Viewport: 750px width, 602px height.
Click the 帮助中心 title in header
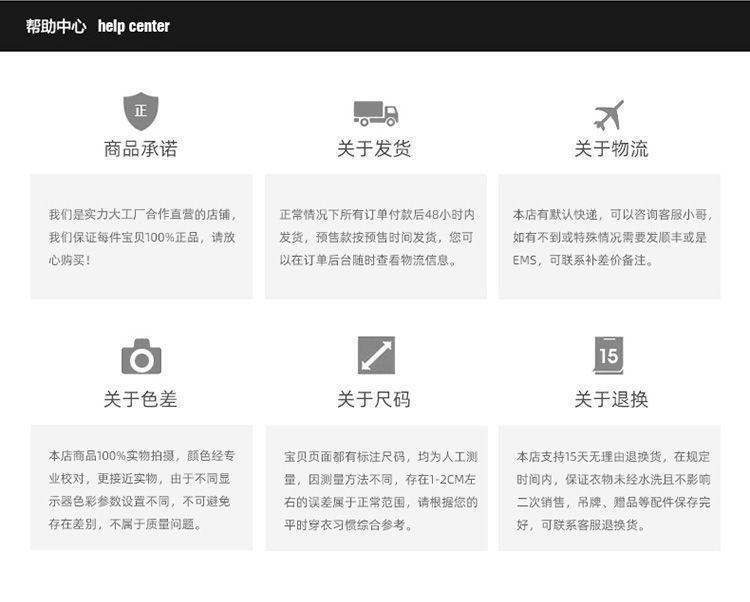tap(56, 26)
